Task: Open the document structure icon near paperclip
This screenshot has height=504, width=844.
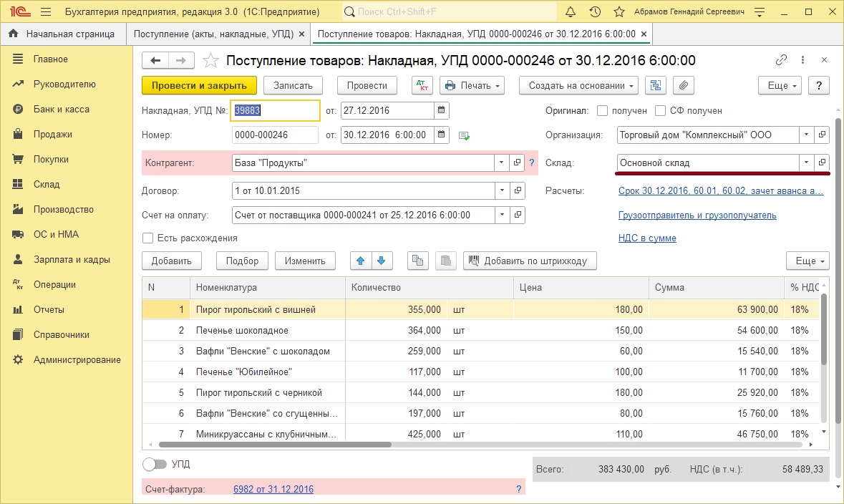Action: [x=655, y=85]
